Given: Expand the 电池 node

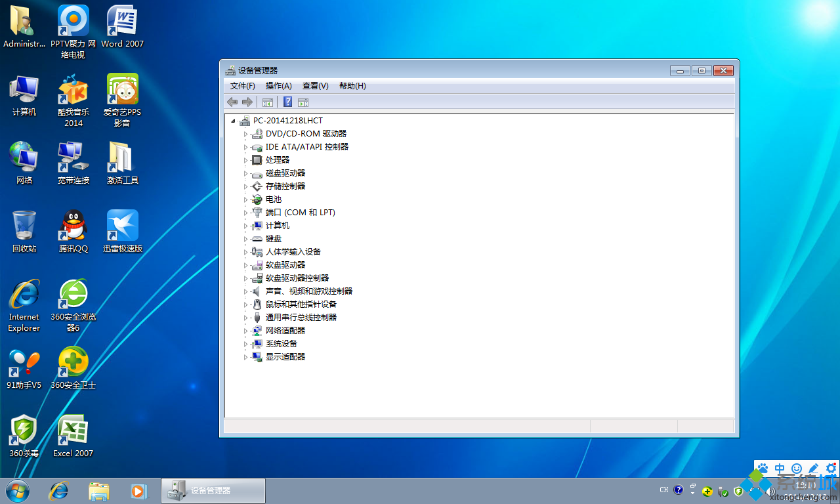Looking at the screenshot, I should pos(246,199).
